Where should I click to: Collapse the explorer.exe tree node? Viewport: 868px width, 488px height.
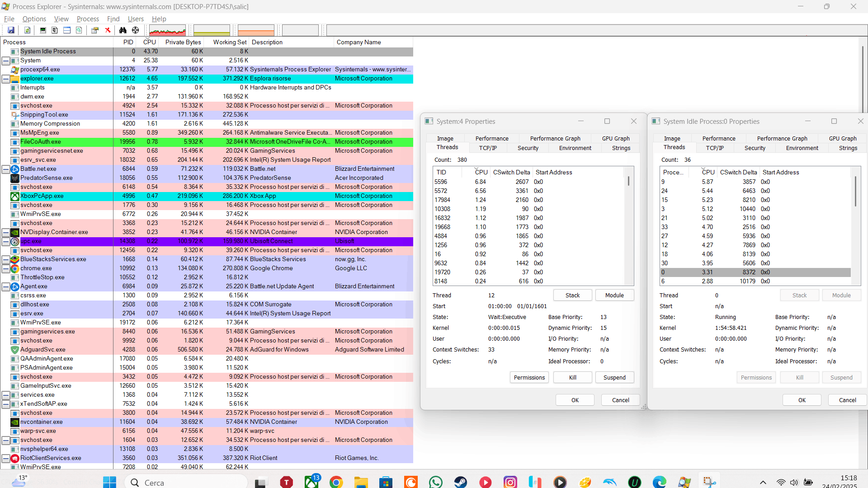(6, 79)
